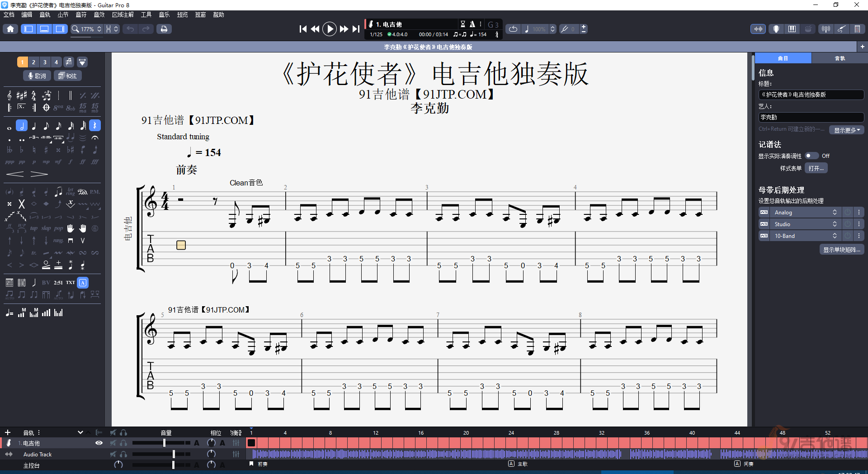Viewport: 868px width, 474px height.
Task: Insert a TXT text annotation
Action: pos(71,283)
